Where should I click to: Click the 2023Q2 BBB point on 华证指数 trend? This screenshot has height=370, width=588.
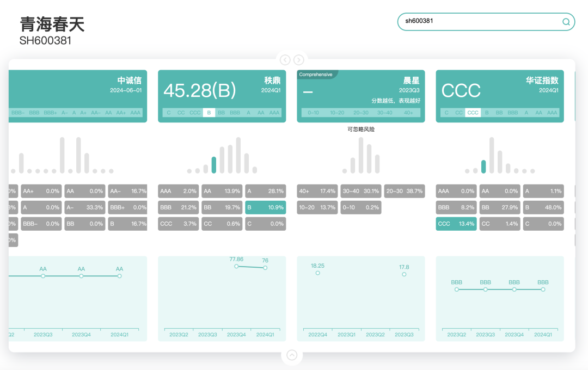[456, 289]
